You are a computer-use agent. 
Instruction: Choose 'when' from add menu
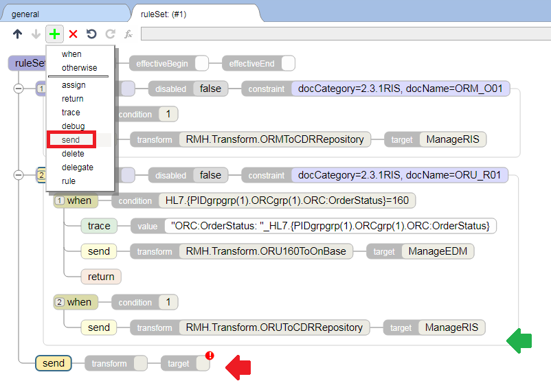(x=71, y=54)
